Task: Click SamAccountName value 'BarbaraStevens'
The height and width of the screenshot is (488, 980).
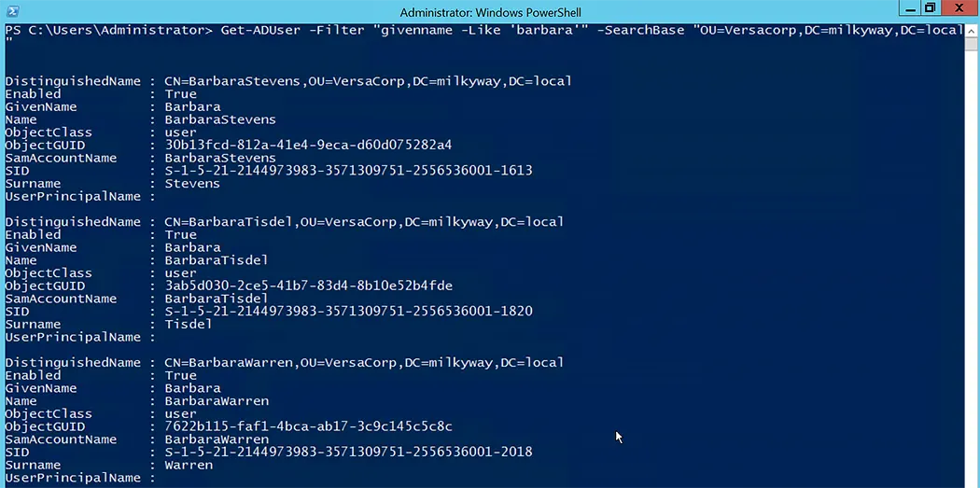Action: pyautogui.click(x=220, y=158)
